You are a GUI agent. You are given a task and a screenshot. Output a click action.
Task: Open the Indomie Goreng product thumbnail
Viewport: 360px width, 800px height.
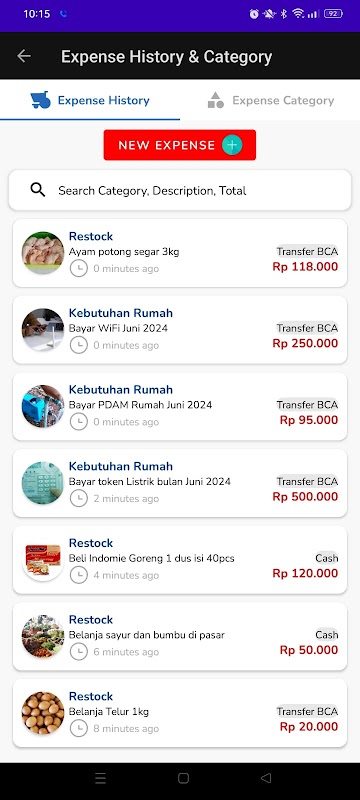click(43, 560)
